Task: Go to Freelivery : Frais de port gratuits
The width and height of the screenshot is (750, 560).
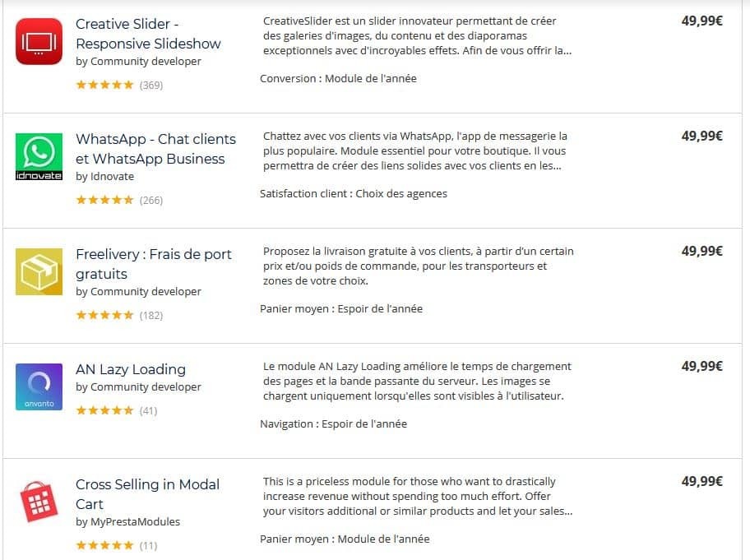Action: coord(153,264)
